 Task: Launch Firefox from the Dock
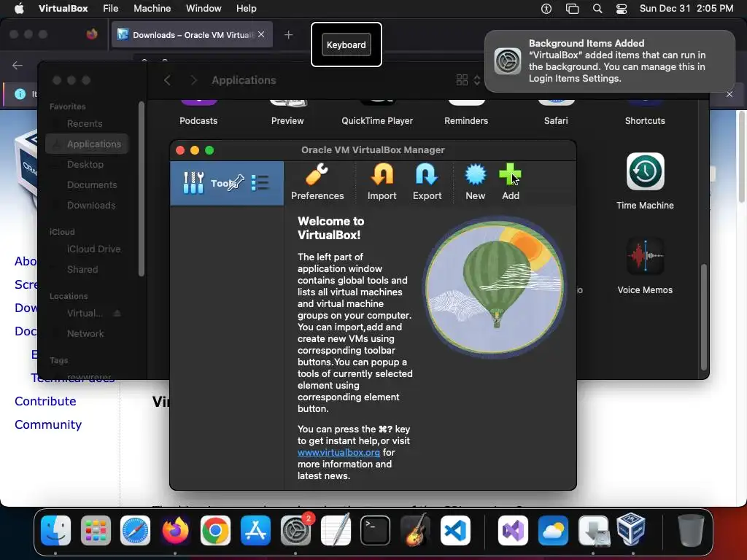click(x=175, y=531)
